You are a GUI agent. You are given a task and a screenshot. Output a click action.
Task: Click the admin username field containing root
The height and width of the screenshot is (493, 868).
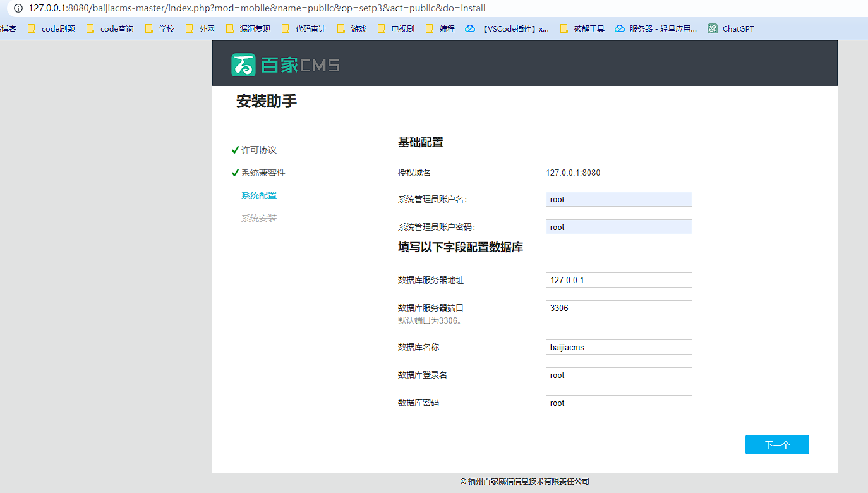[x=618, y=199]
